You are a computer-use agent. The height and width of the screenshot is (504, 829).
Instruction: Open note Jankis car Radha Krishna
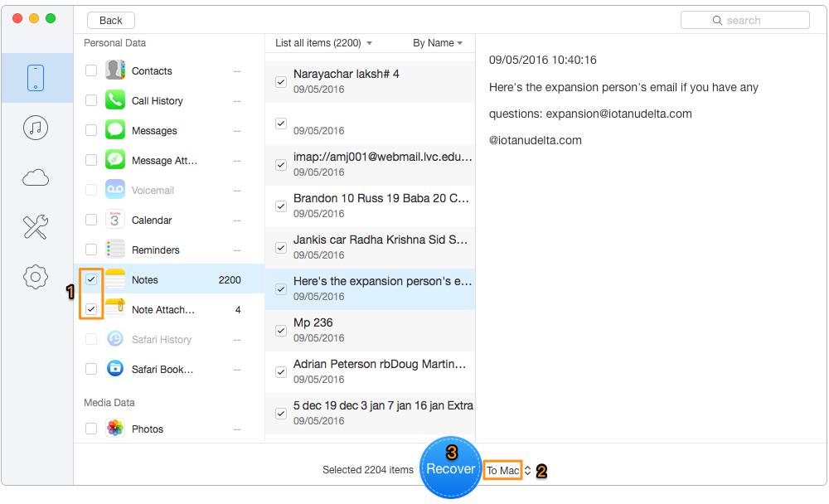(370, 247)
